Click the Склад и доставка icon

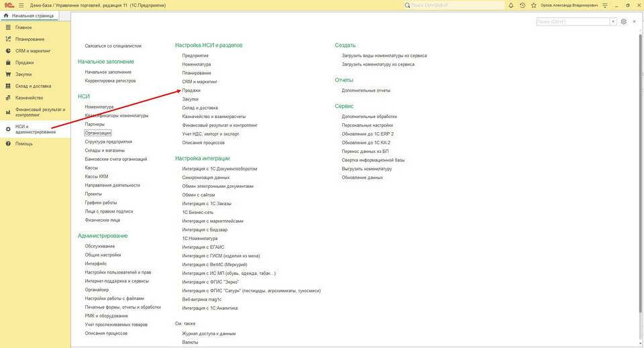click(8, 86)
